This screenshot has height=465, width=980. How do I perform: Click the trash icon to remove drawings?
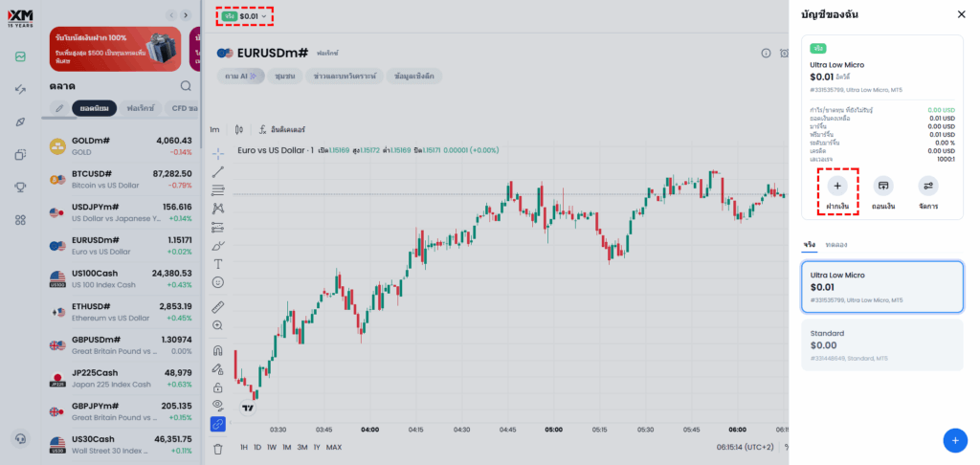(218, 448)
